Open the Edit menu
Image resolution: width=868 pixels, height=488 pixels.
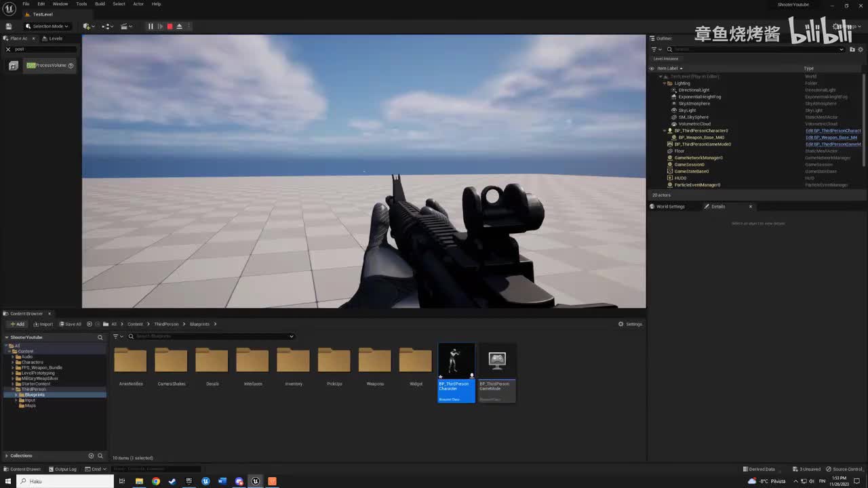click(x=41, y=4)
